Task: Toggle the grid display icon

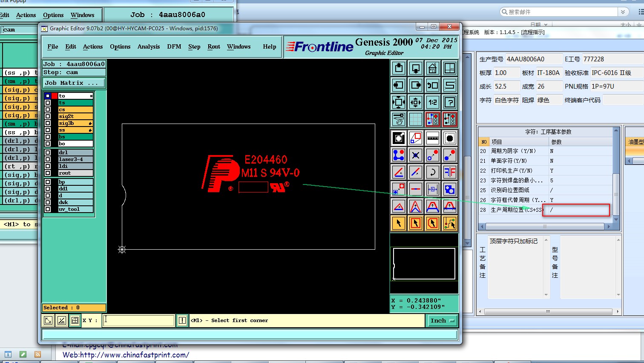Action: click(x=416, y=119)
